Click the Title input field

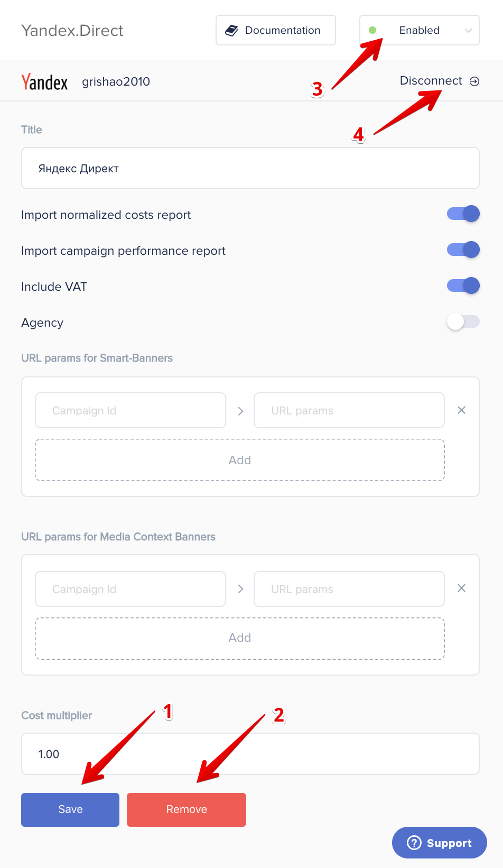click(x=250, y=168)
